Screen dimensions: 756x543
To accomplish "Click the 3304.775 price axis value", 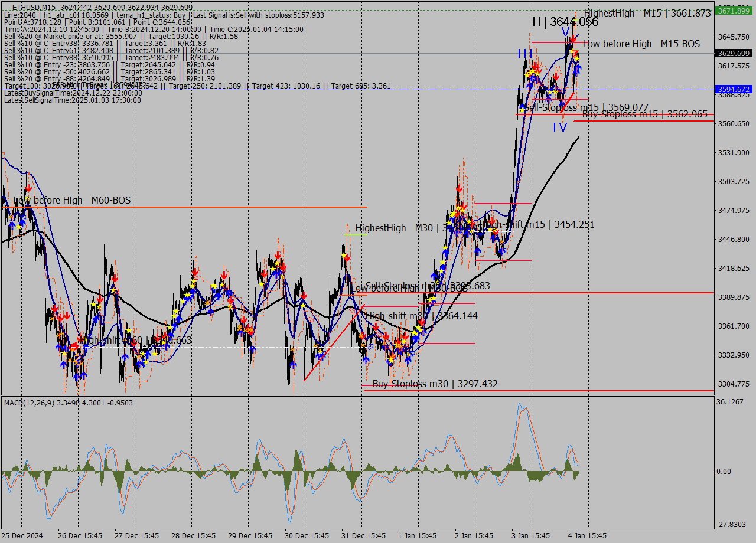I will [733, 384].
